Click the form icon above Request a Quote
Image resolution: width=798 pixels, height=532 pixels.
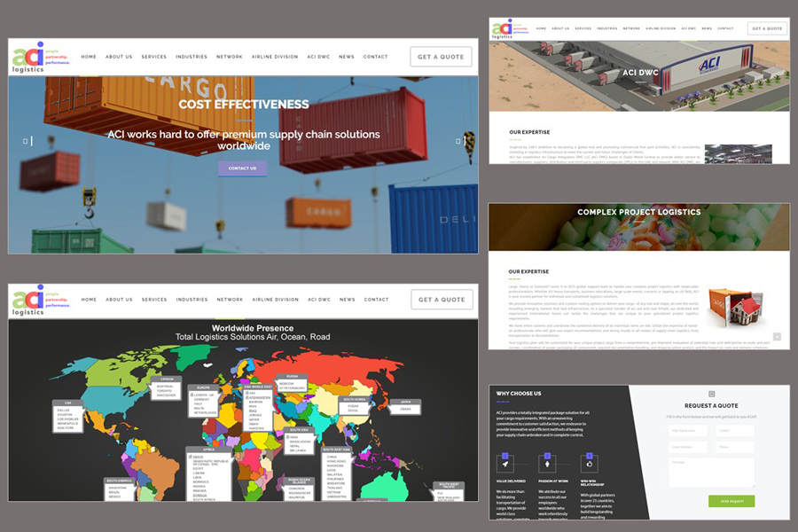tap(711, 394)
